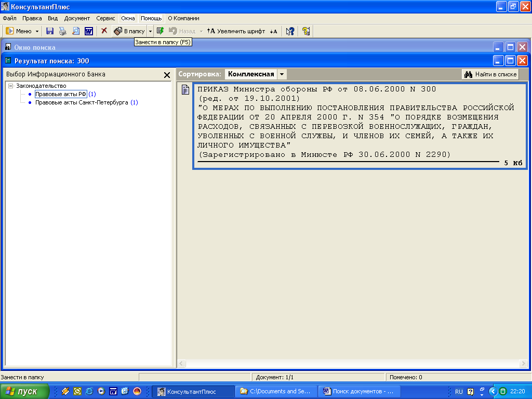This screenshot has width=532, height=399.
Task: Click the lightning quick launch icon
Action: 65,392
